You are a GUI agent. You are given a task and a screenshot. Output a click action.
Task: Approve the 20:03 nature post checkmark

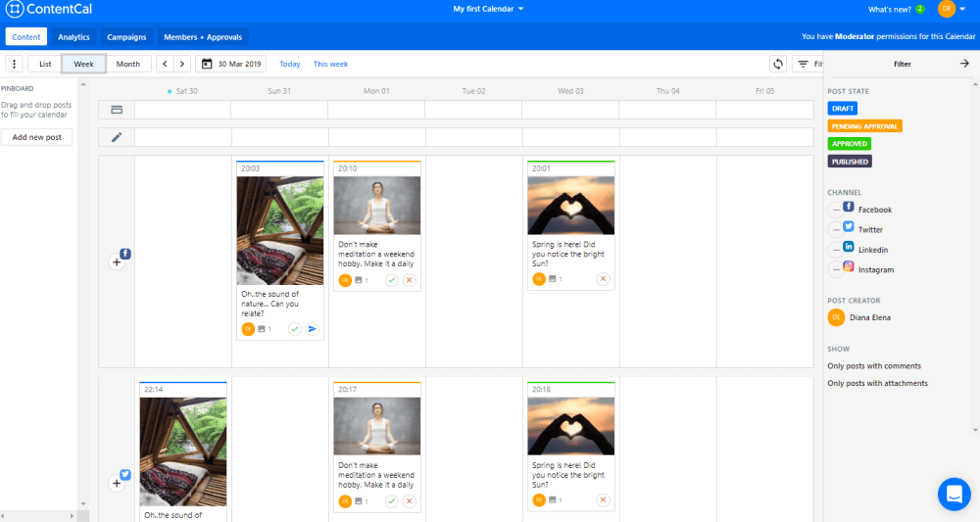tap(294, 329)
